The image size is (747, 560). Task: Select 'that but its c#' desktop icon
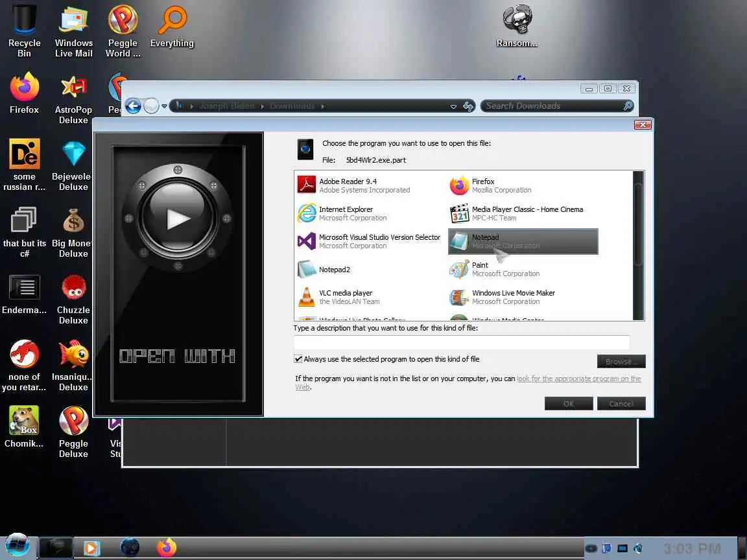24,232
